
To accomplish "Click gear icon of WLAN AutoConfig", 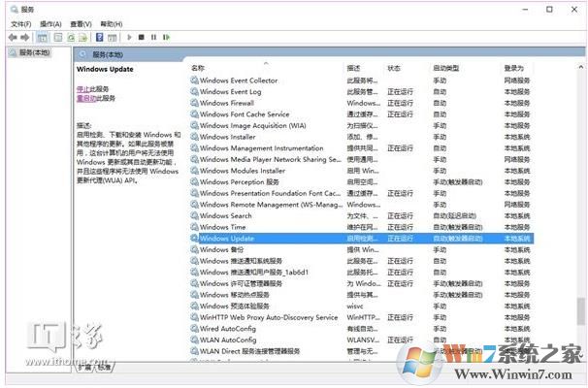I will (194, 339).
